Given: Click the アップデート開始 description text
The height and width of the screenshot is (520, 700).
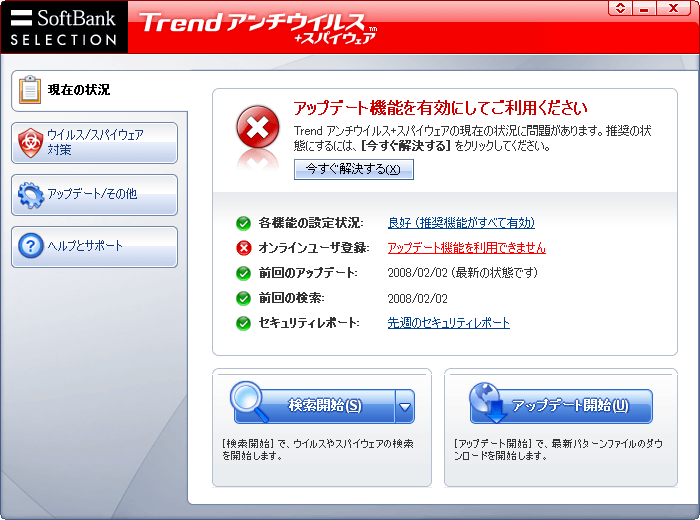Looking at the screenshot, I should (558, 450).
